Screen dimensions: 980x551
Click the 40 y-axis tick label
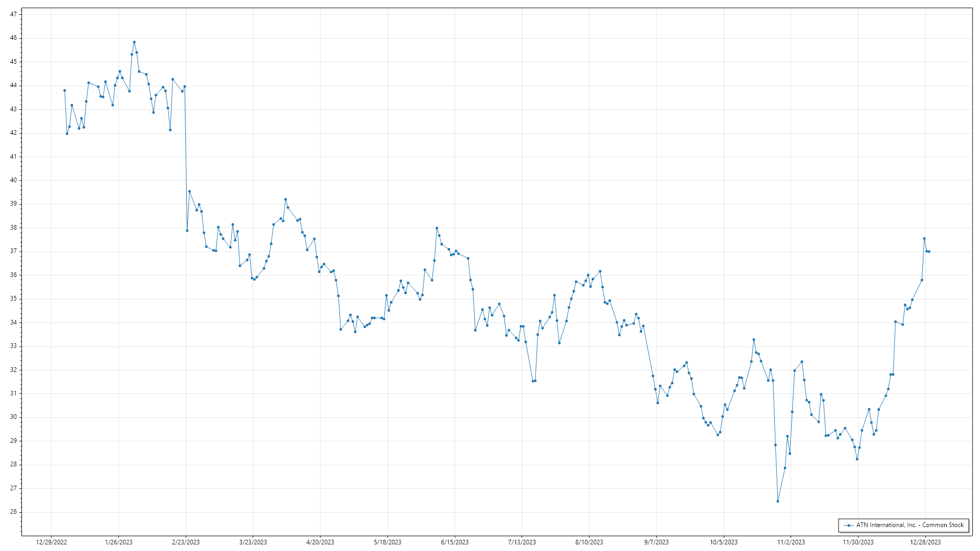click(x=13, y=180)
